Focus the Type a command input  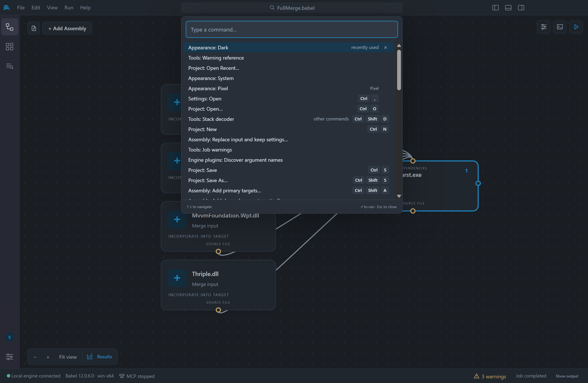pyautogui.click(x=292, y=29)
